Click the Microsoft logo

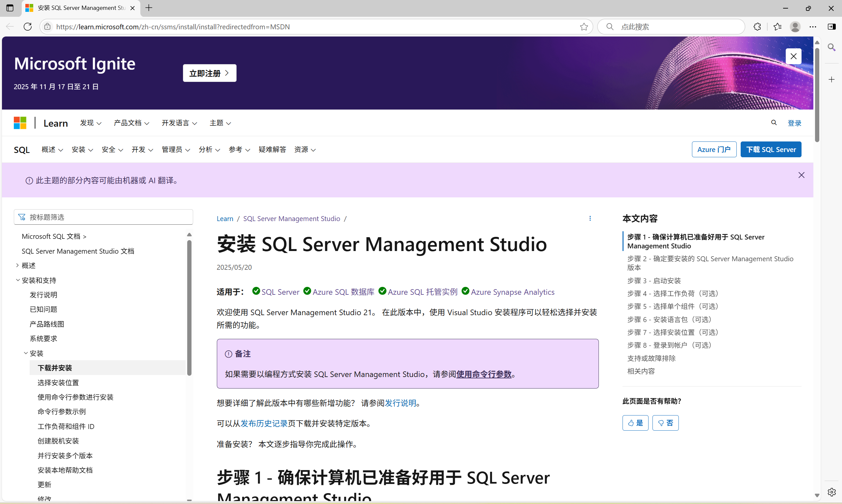tap(20, 123)
